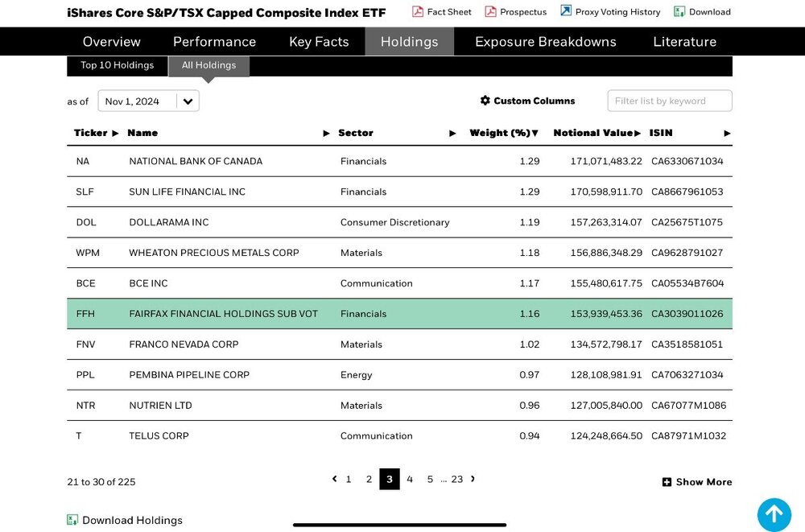Click the Download spreadsheet icon at top
805x532 pixels.
coord(679,12)
